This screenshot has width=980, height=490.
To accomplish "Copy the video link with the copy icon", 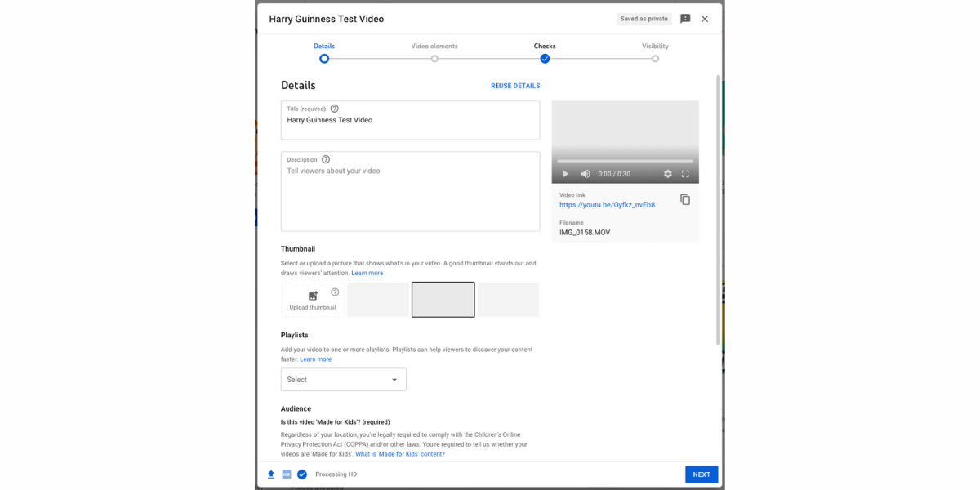I will click(x=685, y=199).
